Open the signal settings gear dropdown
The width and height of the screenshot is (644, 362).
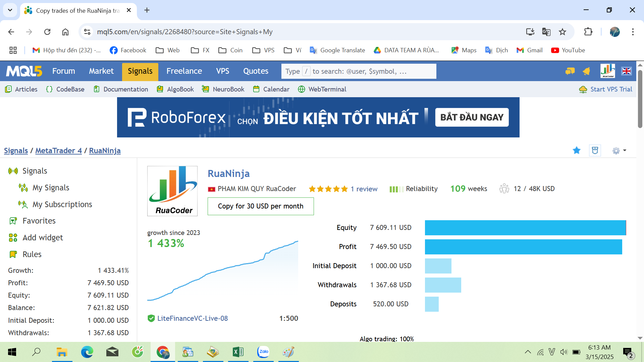619,151
